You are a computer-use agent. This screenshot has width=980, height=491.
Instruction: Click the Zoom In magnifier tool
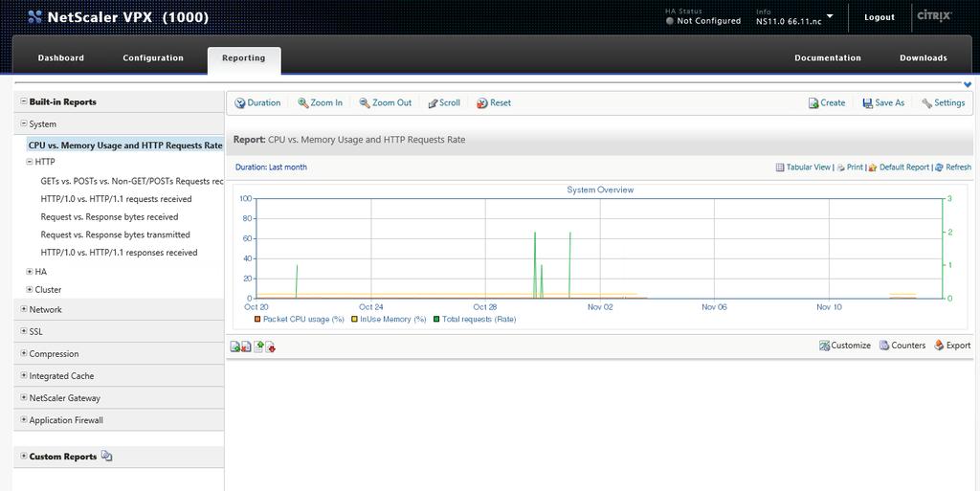pyautogui.click(x=320, y=103)
